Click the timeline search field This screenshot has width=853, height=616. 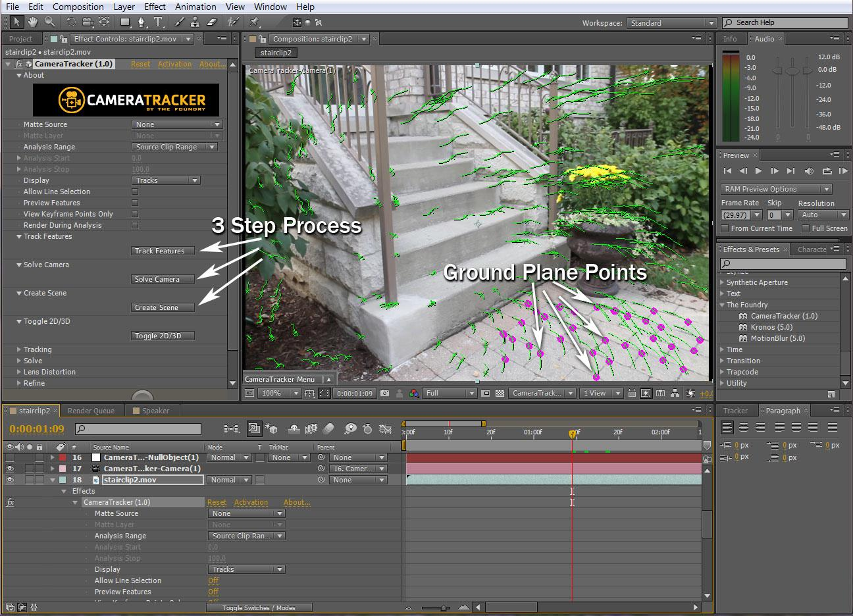[x=138, y=429]
